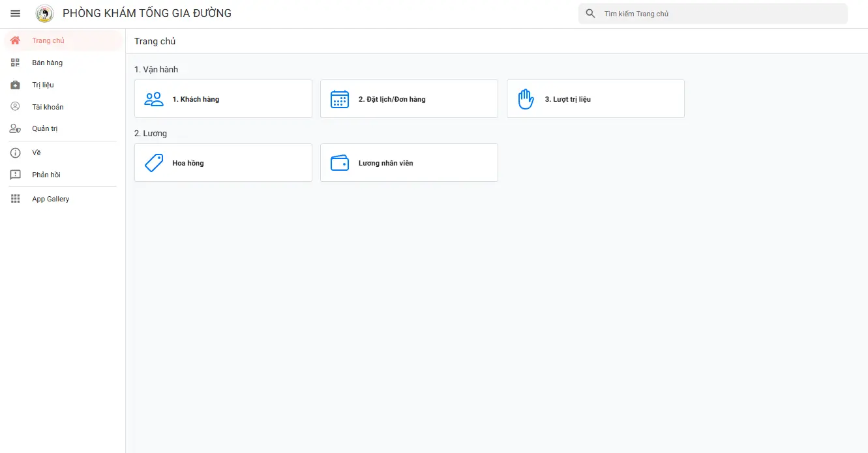The image size is (868, 453).
Task: Click the people icon on Khách hàng card
Action: tap(154, 99)
